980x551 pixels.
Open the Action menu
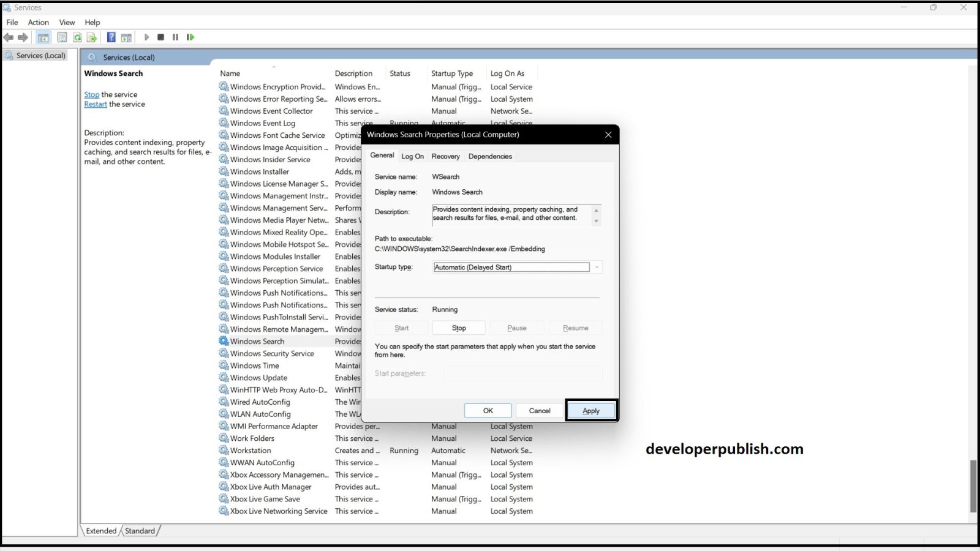tap(38, 22)
